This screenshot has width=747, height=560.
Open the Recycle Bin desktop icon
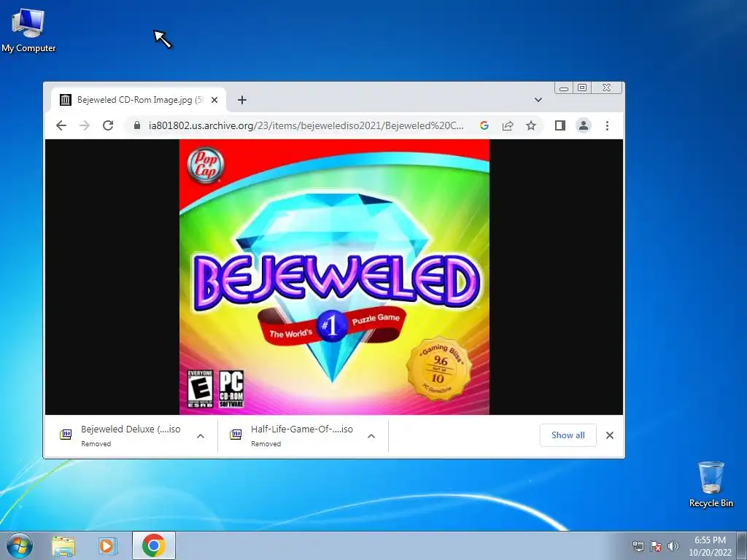point(711,484)
